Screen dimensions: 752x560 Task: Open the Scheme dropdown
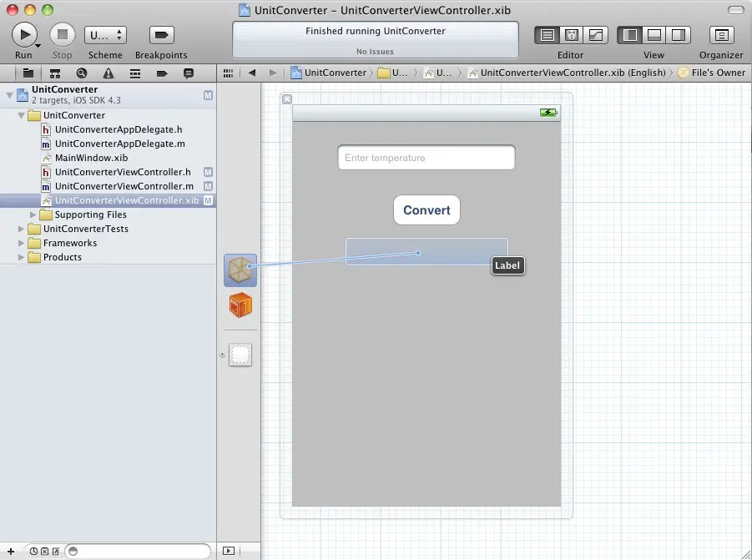click(105, 35)
